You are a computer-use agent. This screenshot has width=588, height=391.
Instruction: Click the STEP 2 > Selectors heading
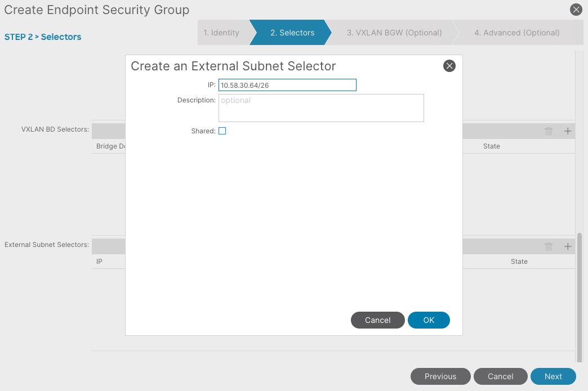[x=43, y=37]
